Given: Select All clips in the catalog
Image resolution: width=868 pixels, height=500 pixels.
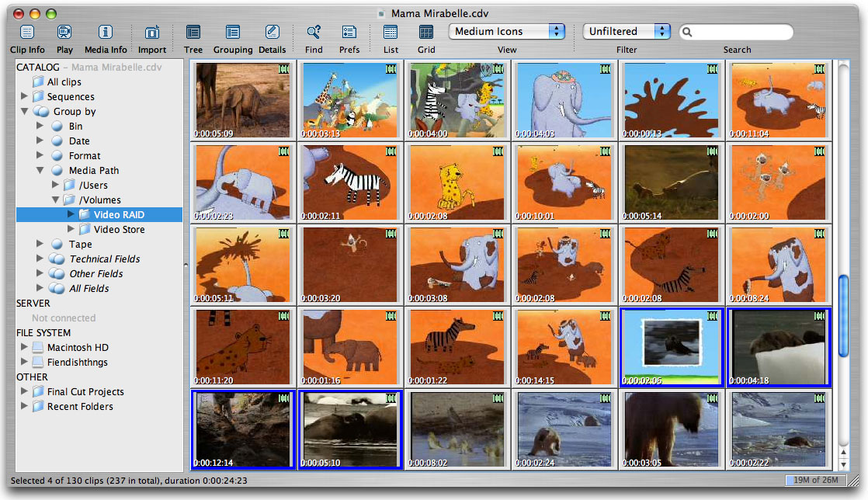Looking at the screenshot, I should click(64, 82).
